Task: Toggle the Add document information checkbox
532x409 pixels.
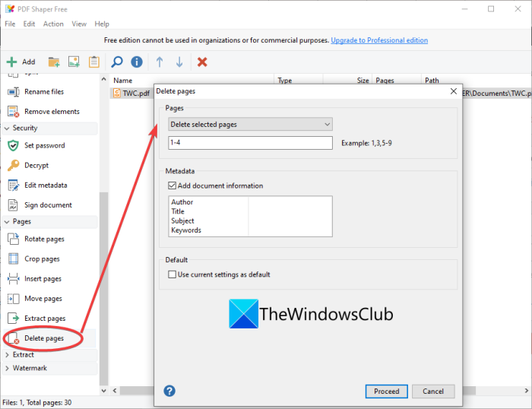Action: pos(172,185)
